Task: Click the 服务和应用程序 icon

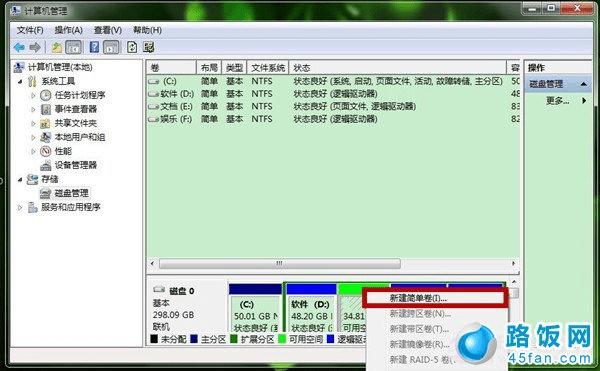Action: (x=33, y=207)
